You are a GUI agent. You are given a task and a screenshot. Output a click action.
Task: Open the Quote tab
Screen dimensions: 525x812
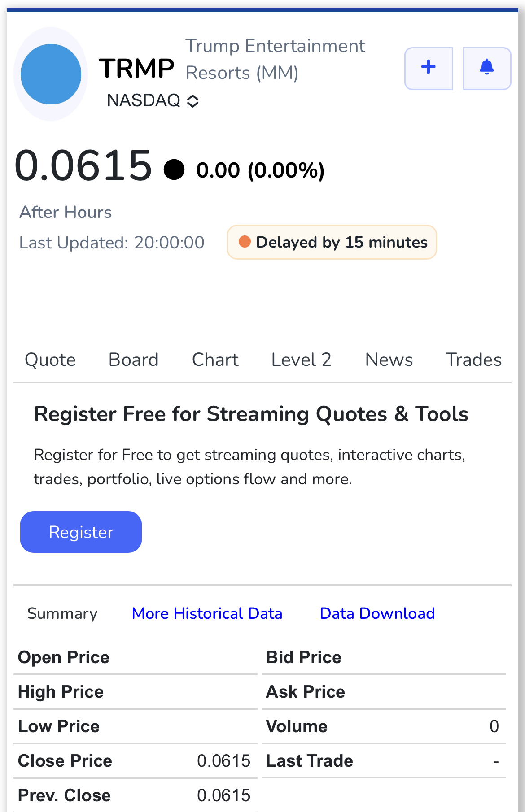click(x=50, y=360)
